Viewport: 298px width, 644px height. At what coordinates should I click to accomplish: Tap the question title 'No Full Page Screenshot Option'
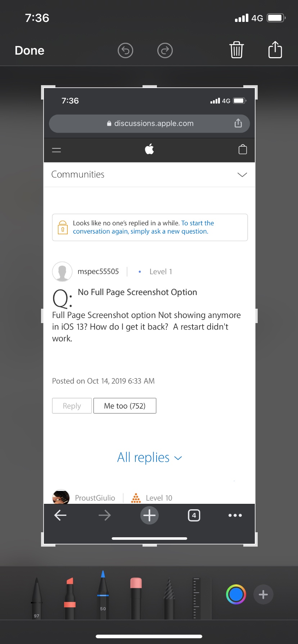[137, 292]
